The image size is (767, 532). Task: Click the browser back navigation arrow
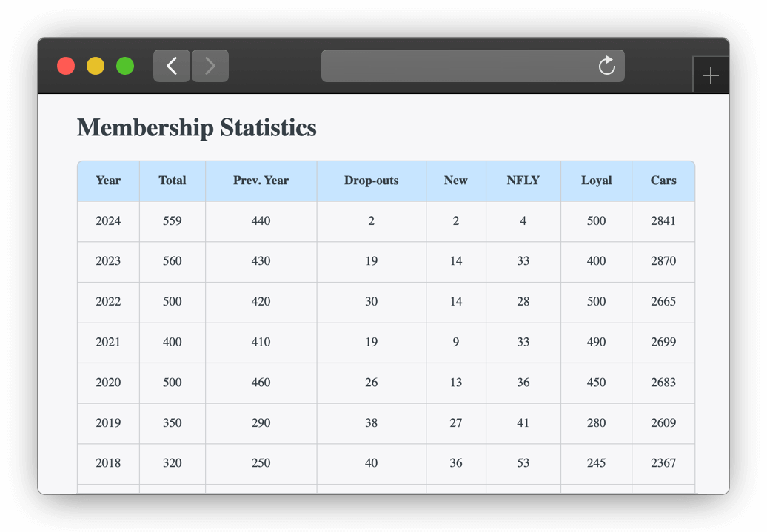(171, 66)
